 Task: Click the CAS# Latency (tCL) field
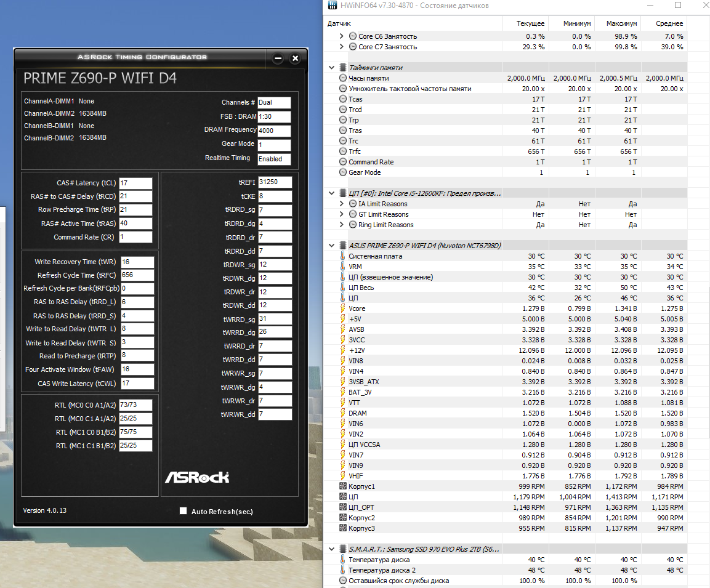pos(135,183)
